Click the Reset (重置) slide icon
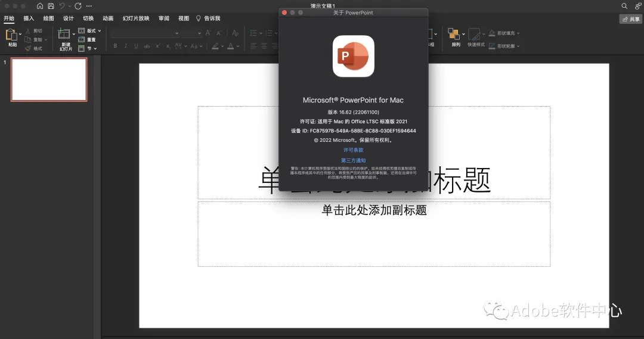Viewport: 644px width, 339px height. point(81,39)
